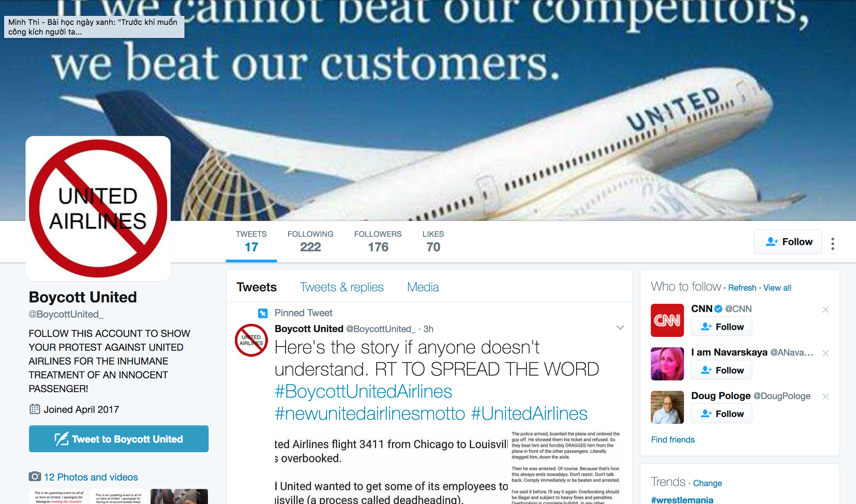The width and height of the screenshot is (856, 504).
Task: Switch to the Tweets & replies tab
Action: [342, 287]
